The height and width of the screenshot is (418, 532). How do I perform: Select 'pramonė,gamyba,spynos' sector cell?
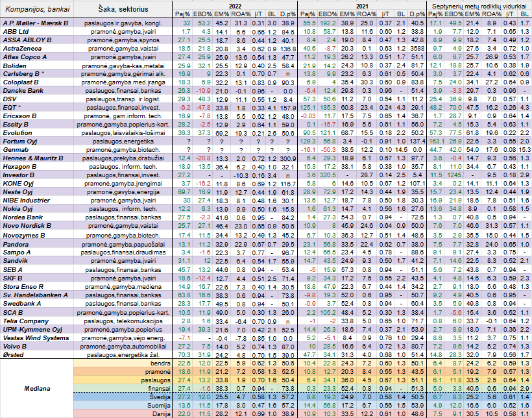coord(123,40)
